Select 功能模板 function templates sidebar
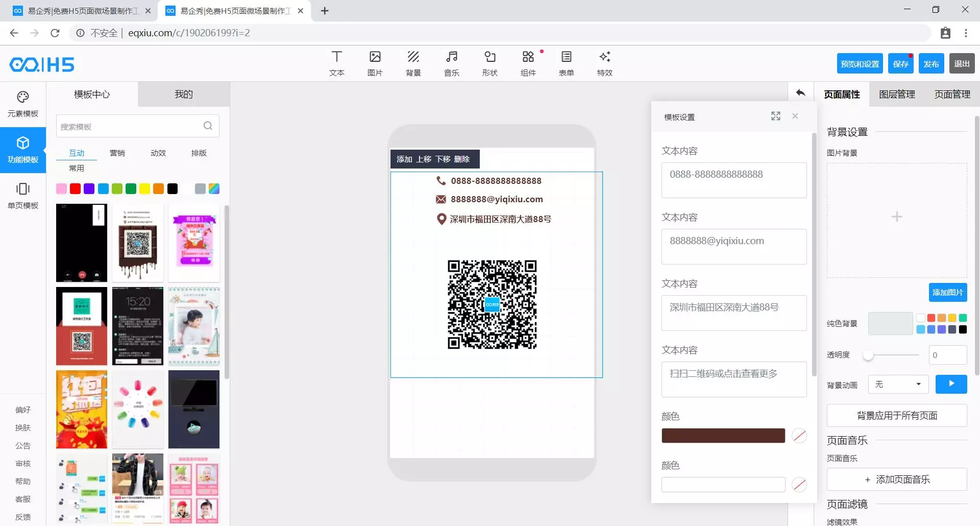The image size is (980, 526). pos(23,150)
